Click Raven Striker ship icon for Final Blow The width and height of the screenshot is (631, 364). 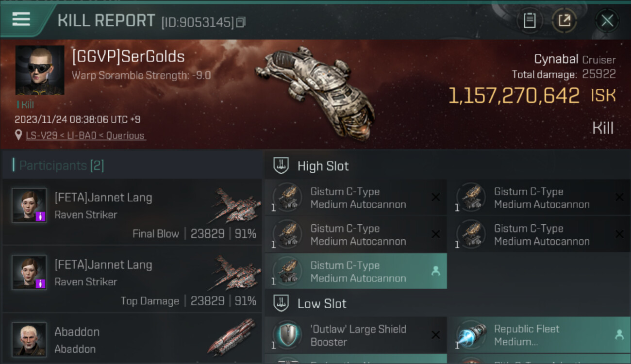pyautogui.click(x=234, y=207)
